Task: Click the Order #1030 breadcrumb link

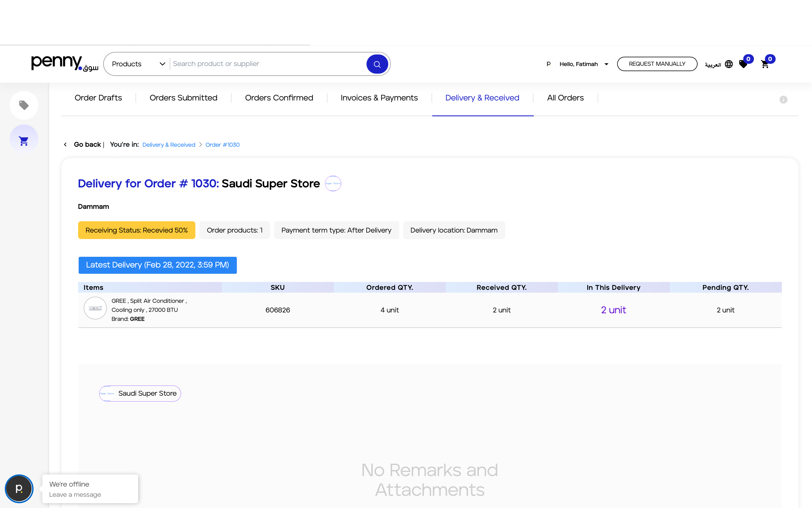Action: point(222,145)
